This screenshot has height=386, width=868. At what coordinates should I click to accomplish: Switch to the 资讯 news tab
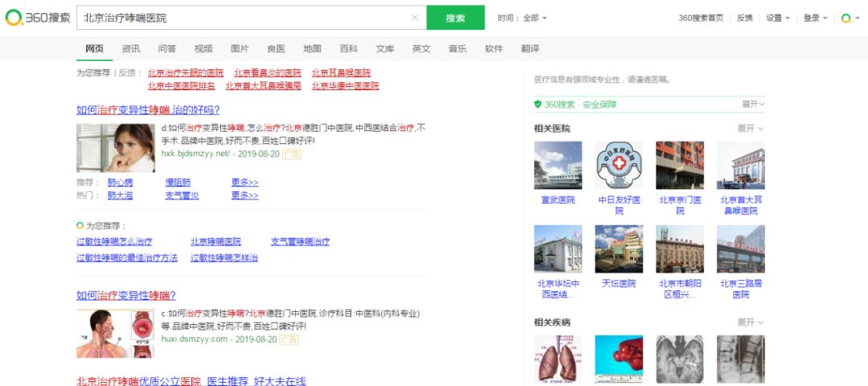coord(131,49)
